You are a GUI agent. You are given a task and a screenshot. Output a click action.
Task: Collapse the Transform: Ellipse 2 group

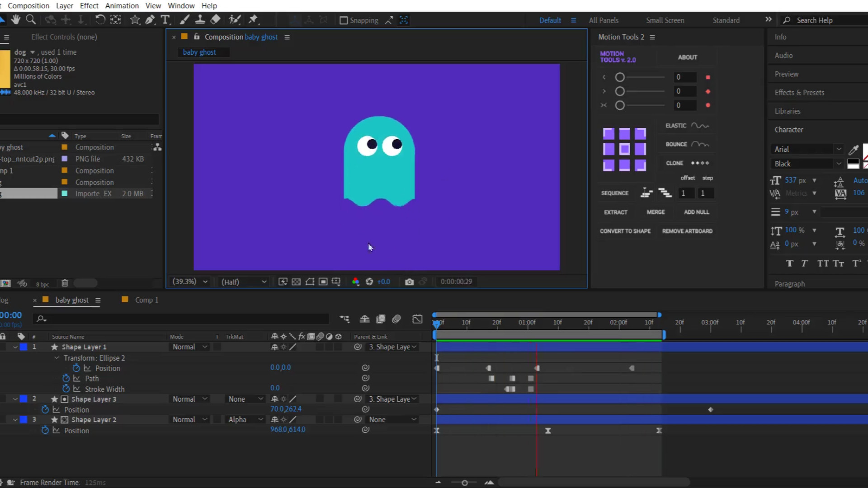(x=57, y=357)
